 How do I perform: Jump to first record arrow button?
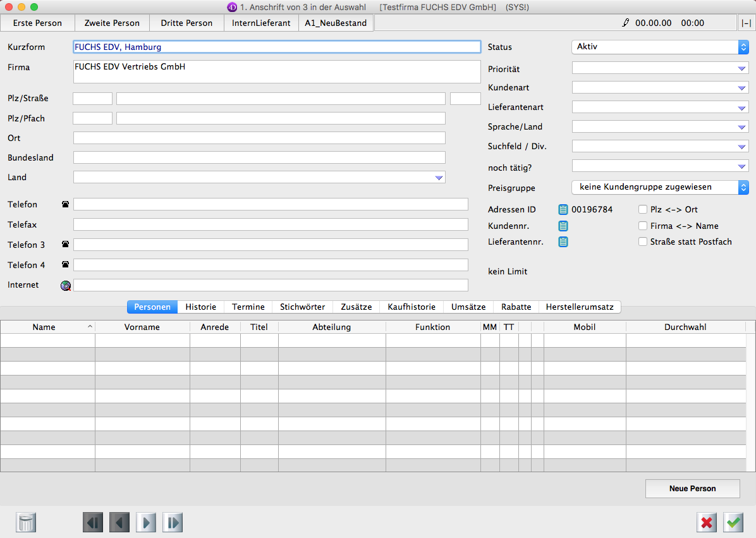93,522
